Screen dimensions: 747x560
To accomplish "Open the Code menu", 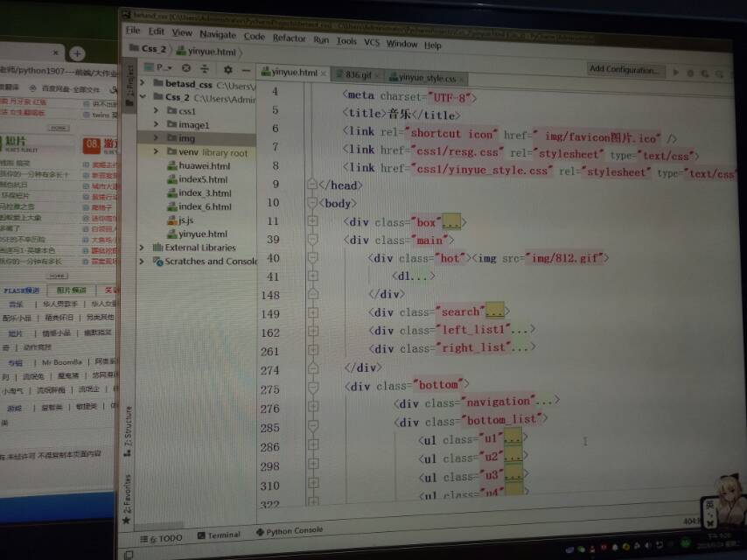I will [255, 36].
